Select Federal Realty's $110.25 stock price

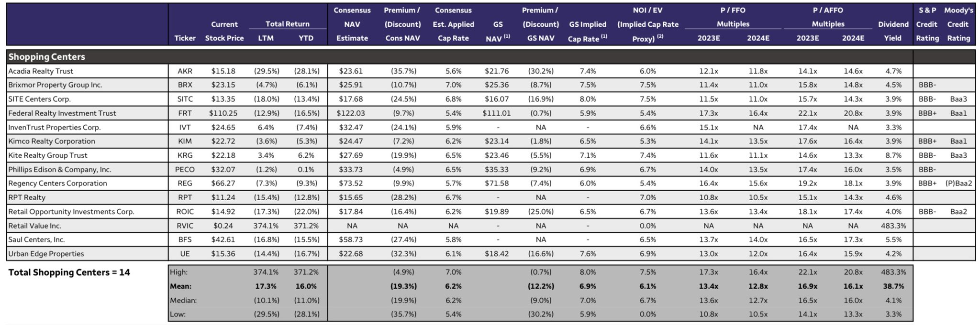223,113
